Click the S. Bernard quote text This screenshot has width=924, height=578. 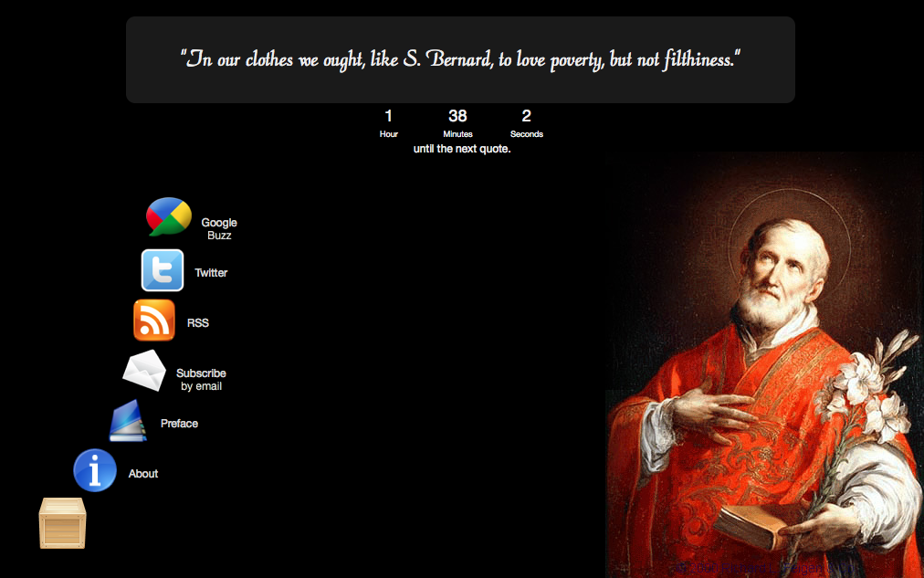[x=460, y=59]
